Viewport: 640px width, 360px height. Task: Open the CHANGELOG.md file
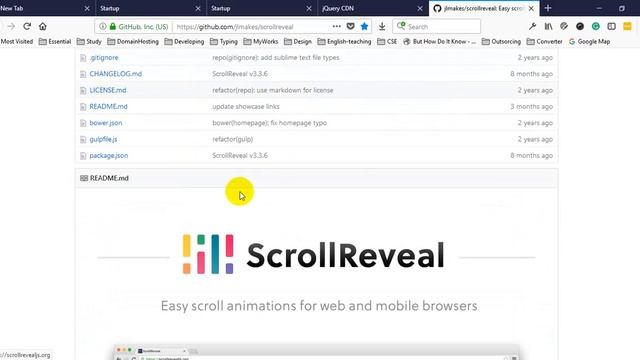point(116,74)
